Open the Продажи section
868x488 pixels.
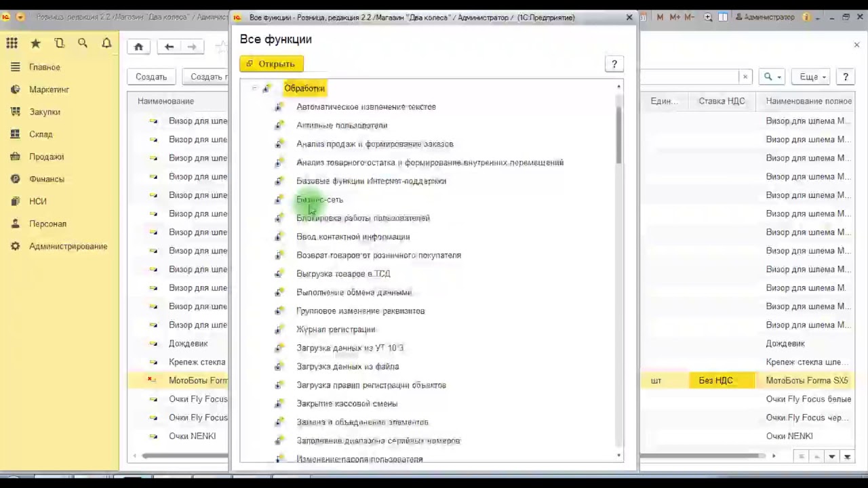(x=46, y=157)
